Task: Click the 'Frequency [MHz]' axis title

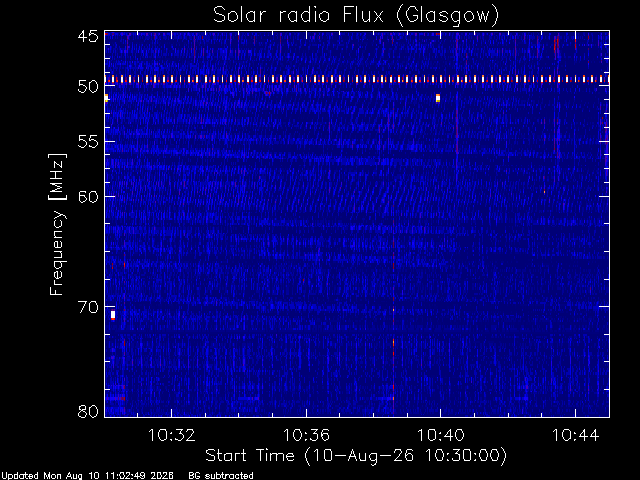Action: (57, 224)
